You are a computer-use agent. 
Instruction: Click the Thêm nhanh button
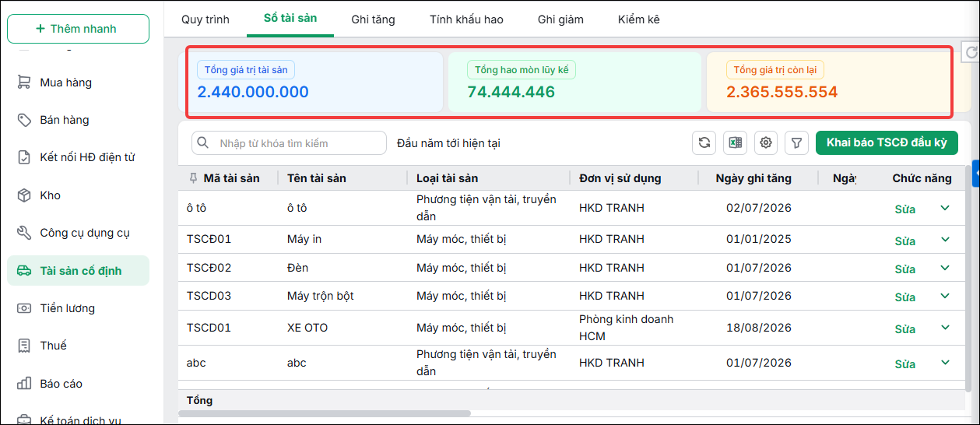[78, 29]
